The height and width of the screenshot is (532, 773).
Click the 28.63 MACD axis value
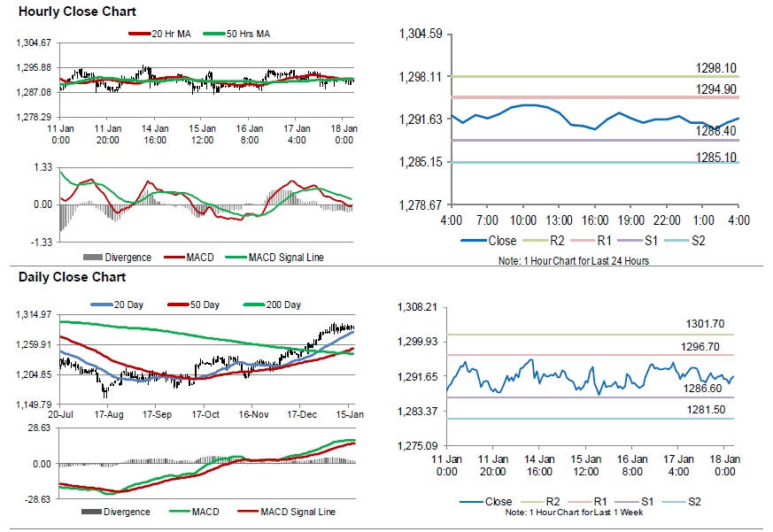[x=42, y=428]
